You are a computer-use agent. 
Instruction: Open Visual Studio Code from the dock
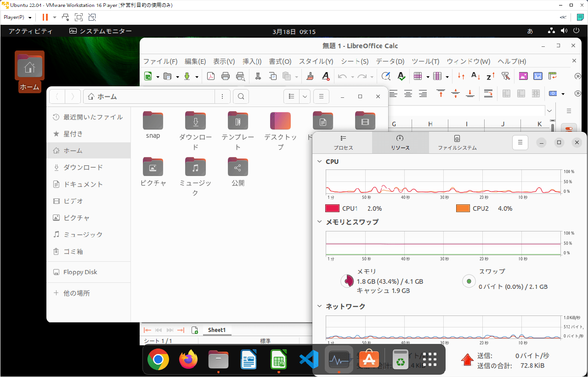click(309, 360)
